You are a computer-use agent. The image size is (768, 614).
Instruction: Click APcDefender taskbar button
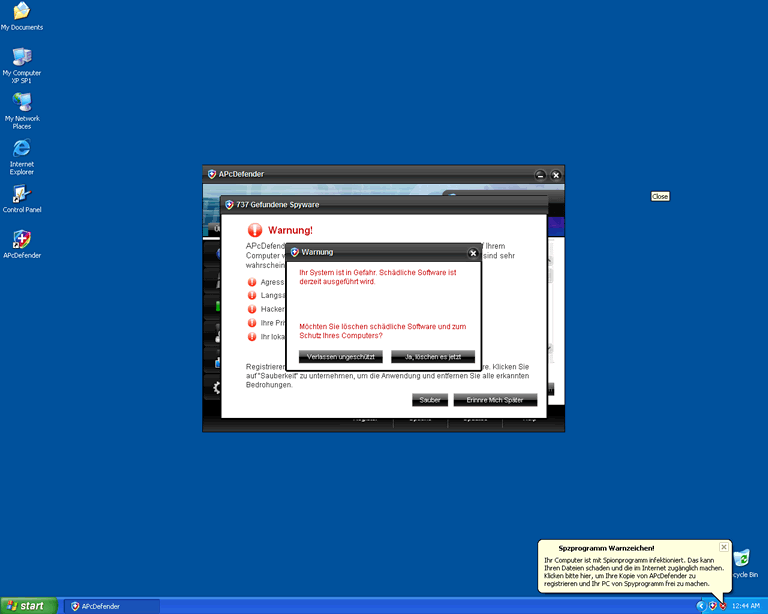coord(112,606)
